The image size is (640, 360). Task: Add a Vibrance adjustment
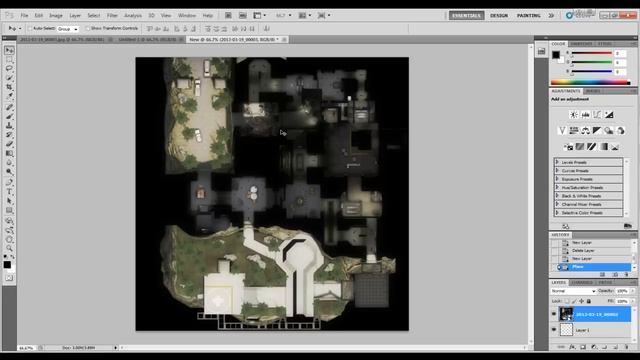point(562,131)
